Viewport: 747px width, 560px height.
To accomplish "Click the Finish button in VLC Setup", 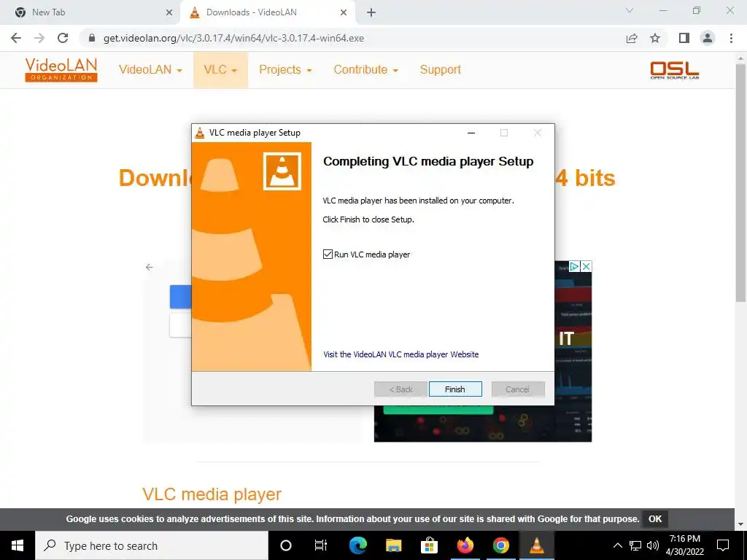I will [x=455, y=389].
